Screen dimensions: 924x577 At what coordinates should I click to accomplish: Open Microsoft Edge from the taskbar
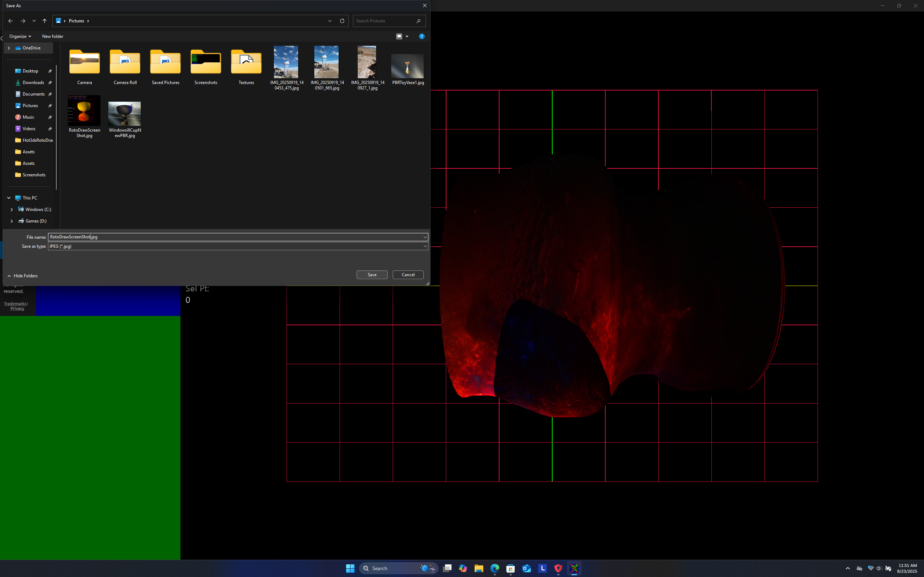(495, 568)
